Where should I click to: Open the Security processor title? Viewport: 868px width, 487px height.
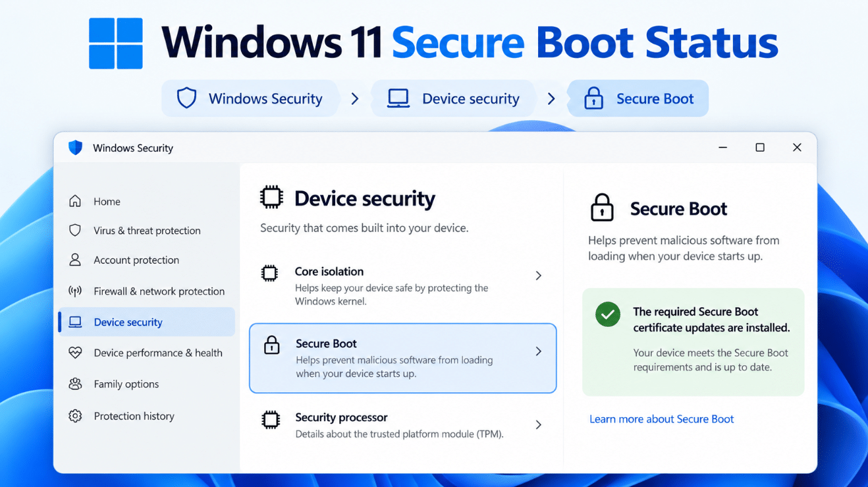tap(341, 417)
